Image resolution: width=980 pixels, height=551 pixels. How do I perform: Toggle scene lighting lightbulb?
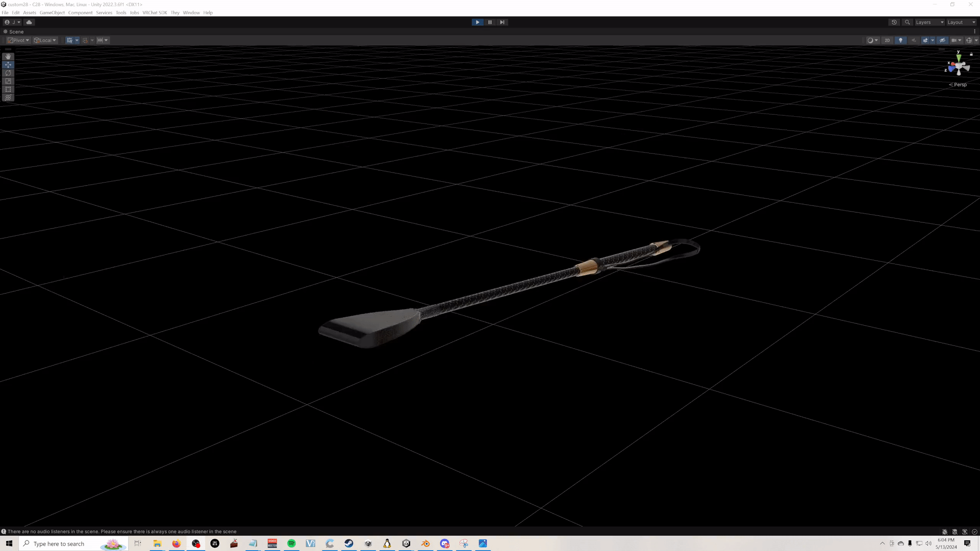901,40
